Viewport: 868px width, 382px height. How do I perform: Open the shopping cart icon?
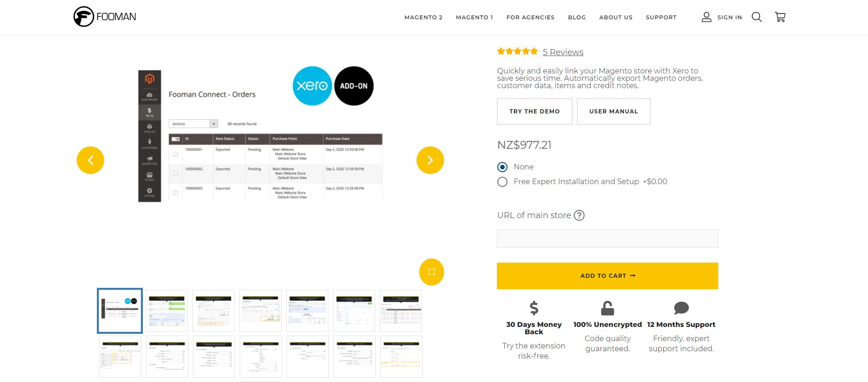click(x=780, y=17)
